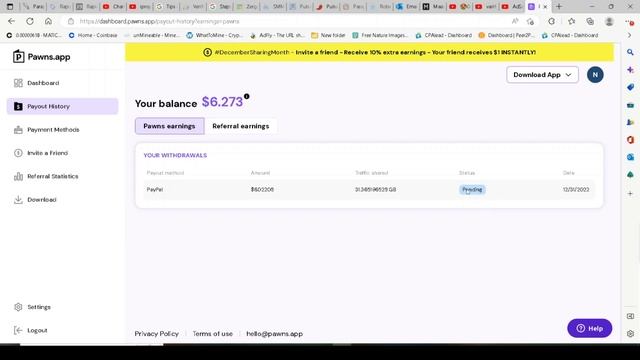Open Edge sidebar Tools briefcase icon
The width and height of the screenshot is (640, 360).
click(x=630, y=105)
